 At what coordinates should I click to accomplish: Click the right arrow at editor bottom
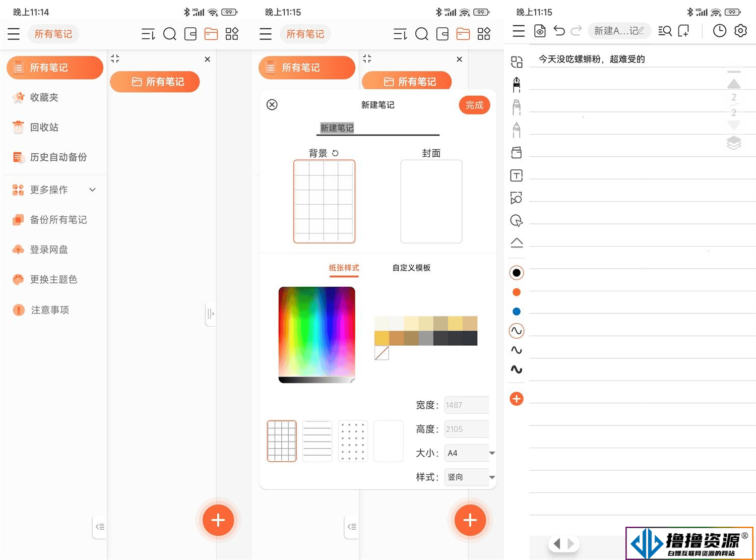tap(571, 544)
